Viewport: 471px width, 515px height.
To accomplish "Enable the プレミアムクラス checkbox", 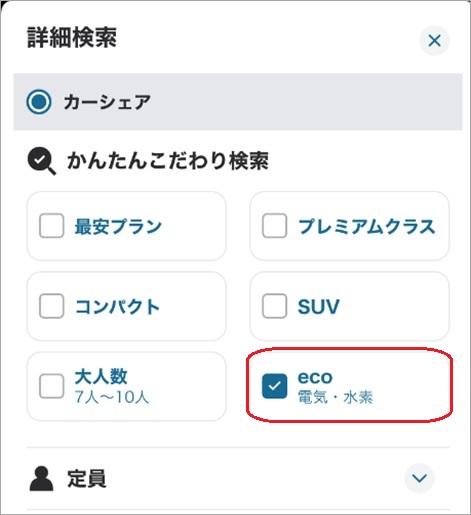I will (x=274, y=226).
